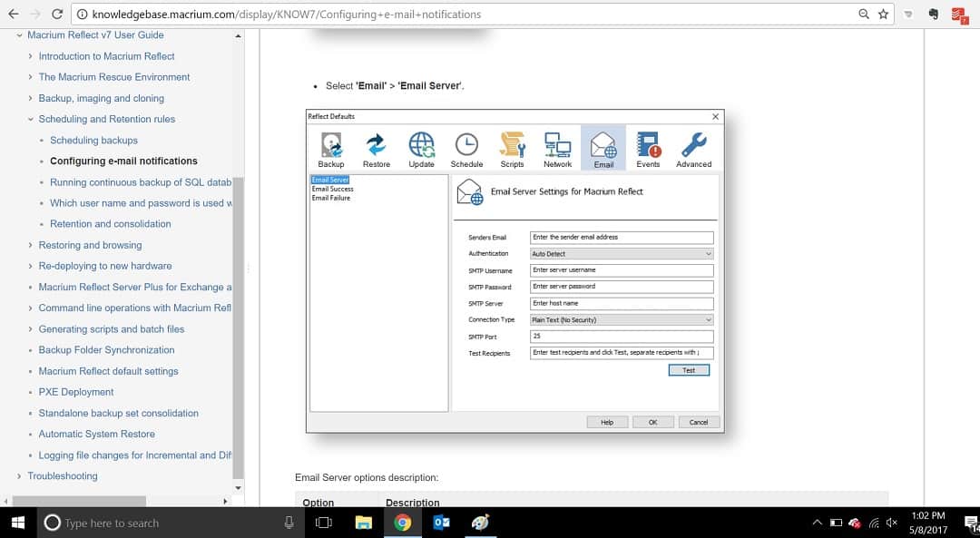The width and height of the screenshot is (980, 538).
Task: Open the Backup settings icon
Action: pyautogui.click(x=330, y=150)
